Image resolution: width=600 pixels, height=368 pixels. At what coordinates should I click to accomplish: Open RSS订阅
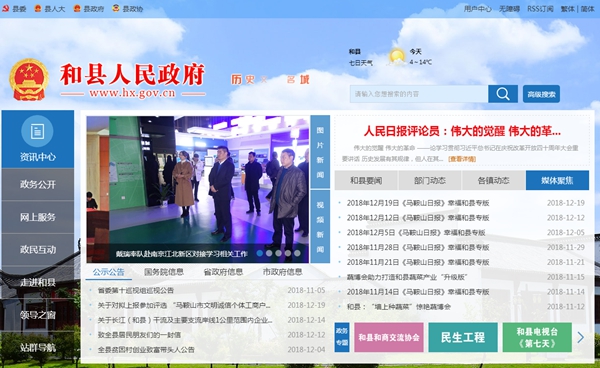540,9
